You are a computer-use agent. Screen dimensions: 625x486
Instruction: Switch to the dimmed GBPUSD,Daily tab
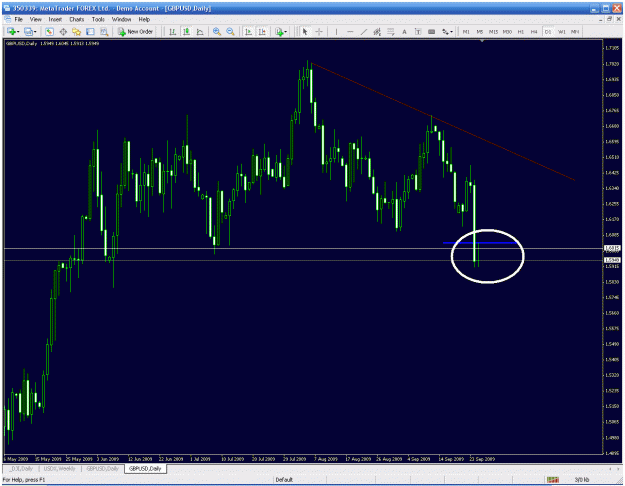pyautogui.click(x=102, y=468)
